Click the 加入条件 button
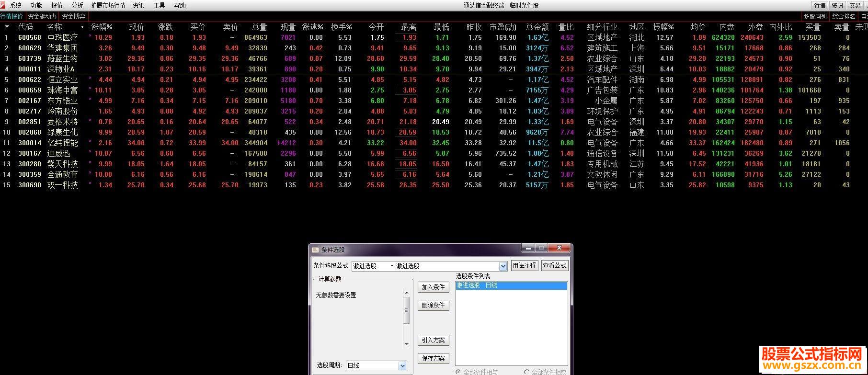868x375 pixels. [433, 287]
